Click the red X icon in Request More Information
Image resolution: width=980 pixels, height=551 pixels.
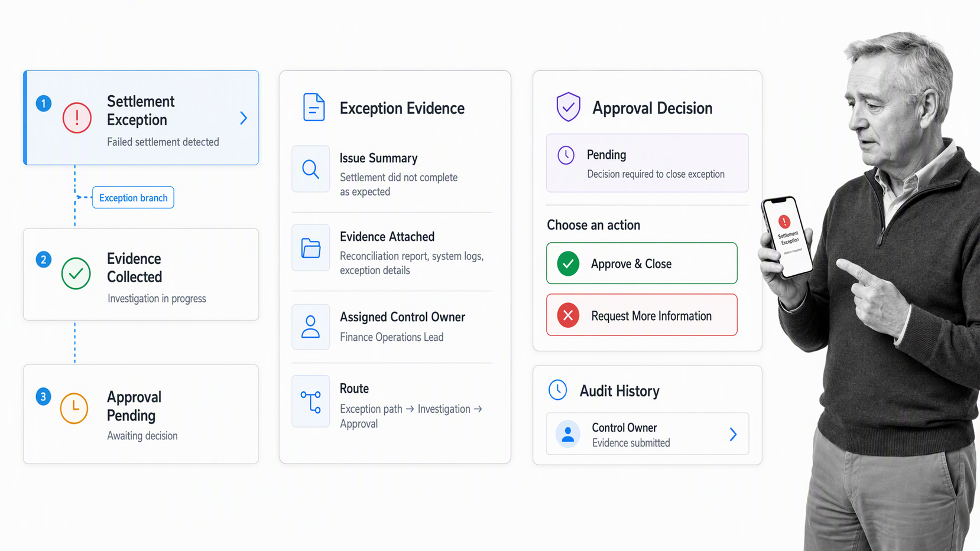pos(568,315)
